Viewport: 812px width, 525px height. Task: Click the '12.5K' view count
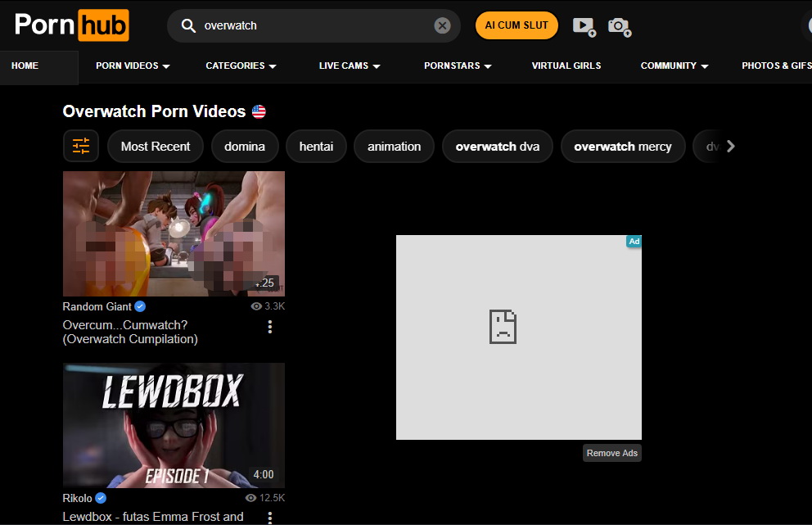tap(272, 498)
